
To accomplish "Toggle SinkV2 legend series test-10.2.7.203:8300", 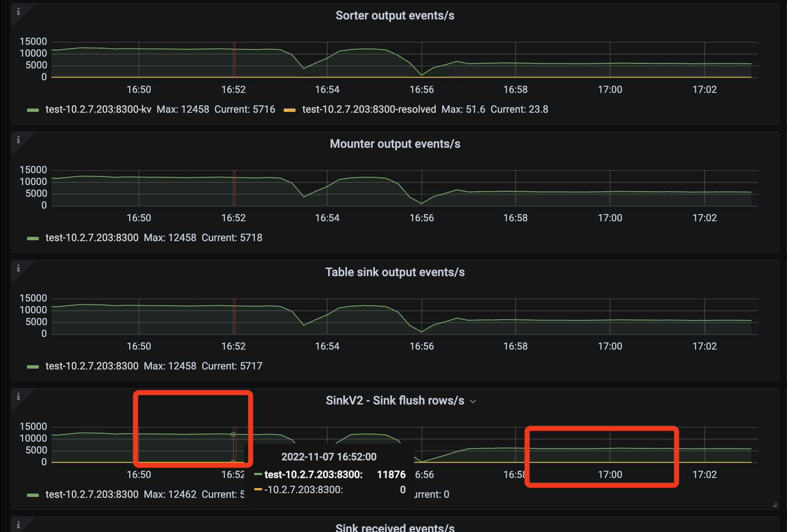I will tap(92, 494).
